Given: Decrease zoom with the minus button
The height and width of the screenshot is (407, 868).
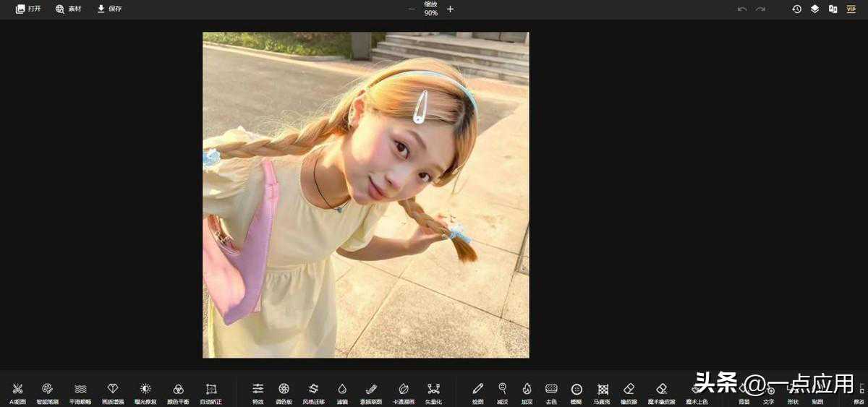Looking at the screenshot, I should (x=412, y=9).
